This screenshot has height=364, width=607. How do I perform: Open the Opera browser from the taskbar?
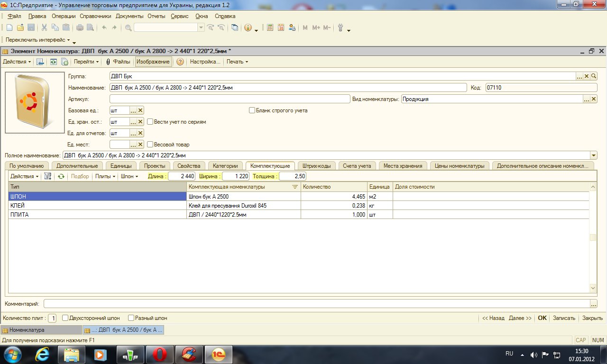(x=159, y=354)
